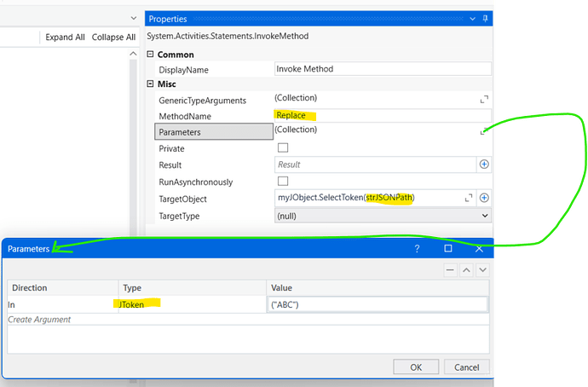The image size is (588, 387).
Task: Close the Parameters dialog
Action: (x=479, y=249)
